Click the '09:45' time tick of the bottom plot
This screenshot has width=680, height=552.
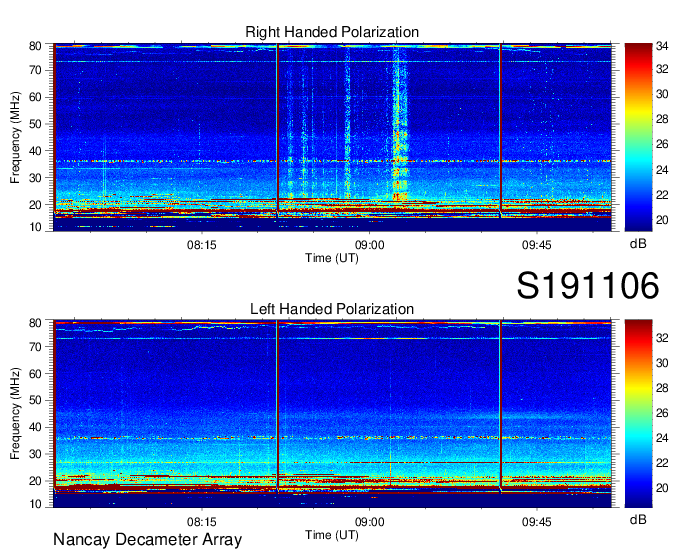click(536, 522)
